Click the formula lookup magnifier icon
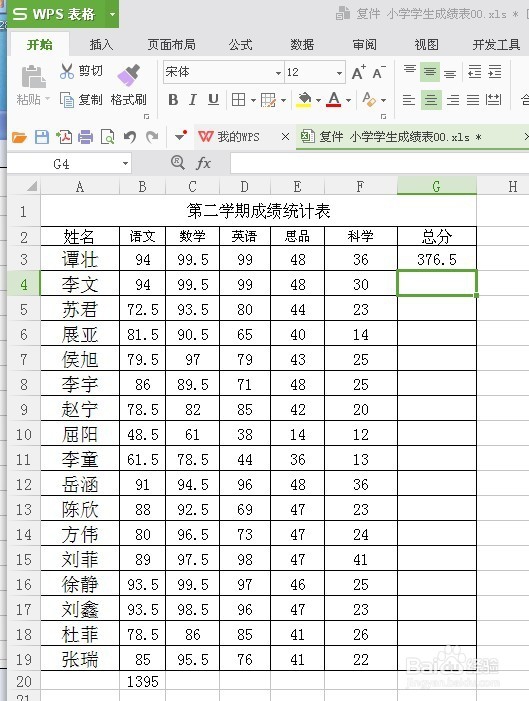The width and height of the screenshot is (529, 701). coord(178,162)
